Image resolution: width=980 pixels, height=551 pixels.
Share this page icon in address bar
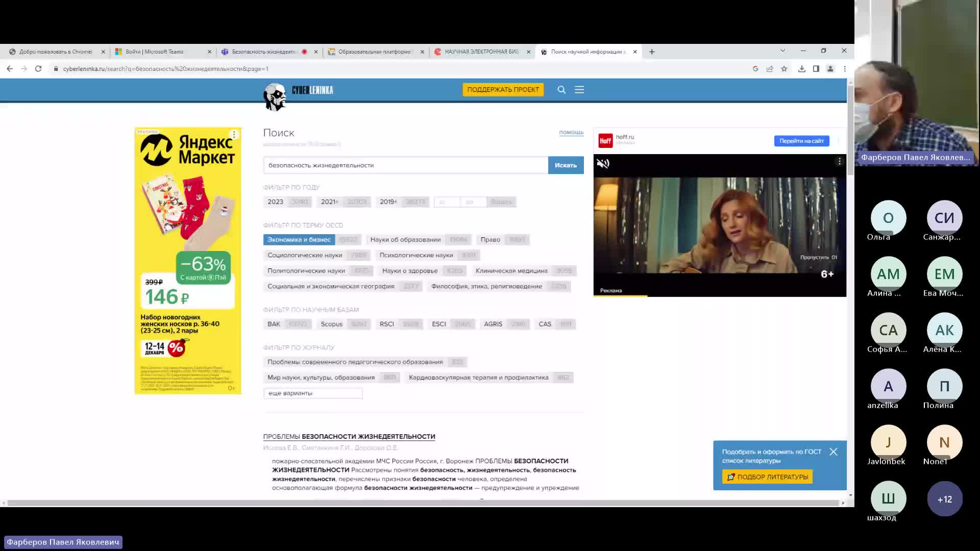click(770, 68)
